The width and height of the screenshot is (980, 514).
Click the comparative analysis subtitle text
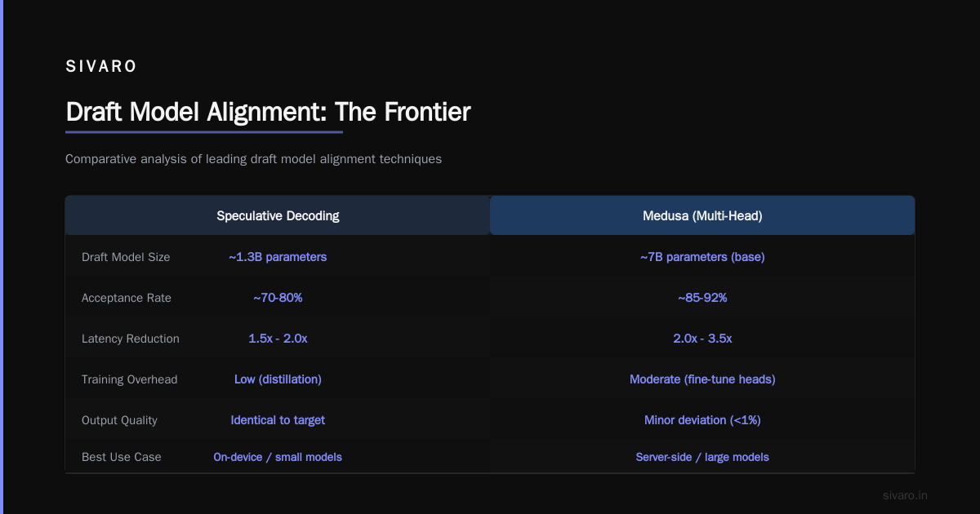(x=253, y=159)
